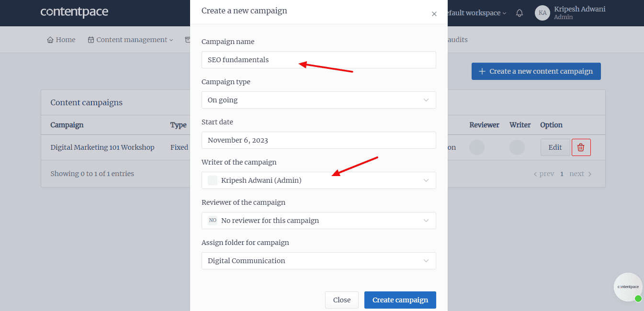The height and width of the screenshot is (311, 644).
Task: Open the default workspace switcher
Action: [474, 13]
